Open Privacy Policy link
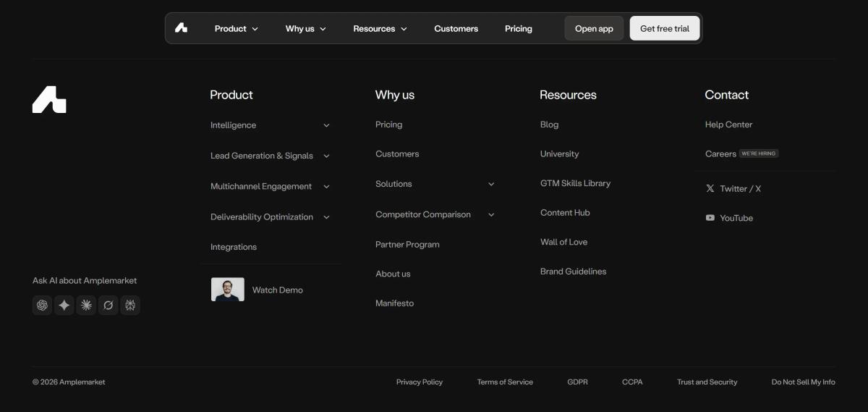The height and width of the screenshot is (412, 868). (420, 382)
